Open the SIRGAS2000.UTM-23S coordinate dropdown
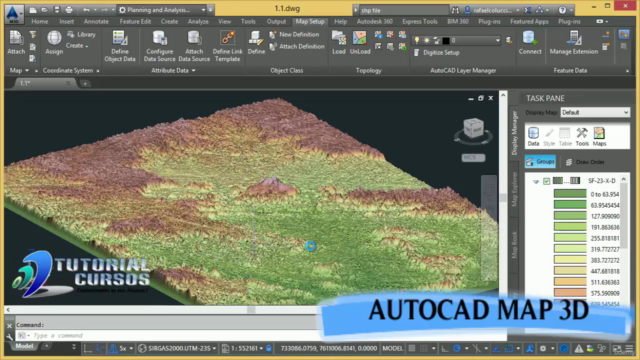The image size is (640, 360). 178,349
